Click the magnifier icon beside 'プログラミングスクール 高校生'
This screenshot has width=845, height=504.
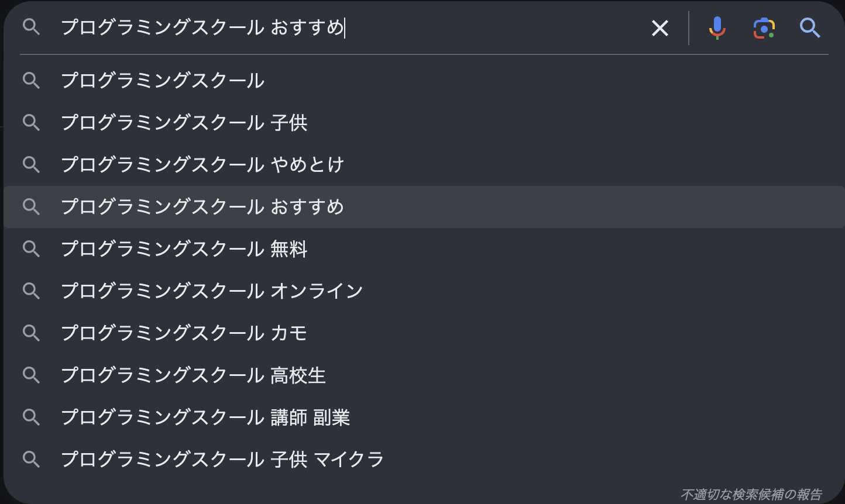(32, 375)
